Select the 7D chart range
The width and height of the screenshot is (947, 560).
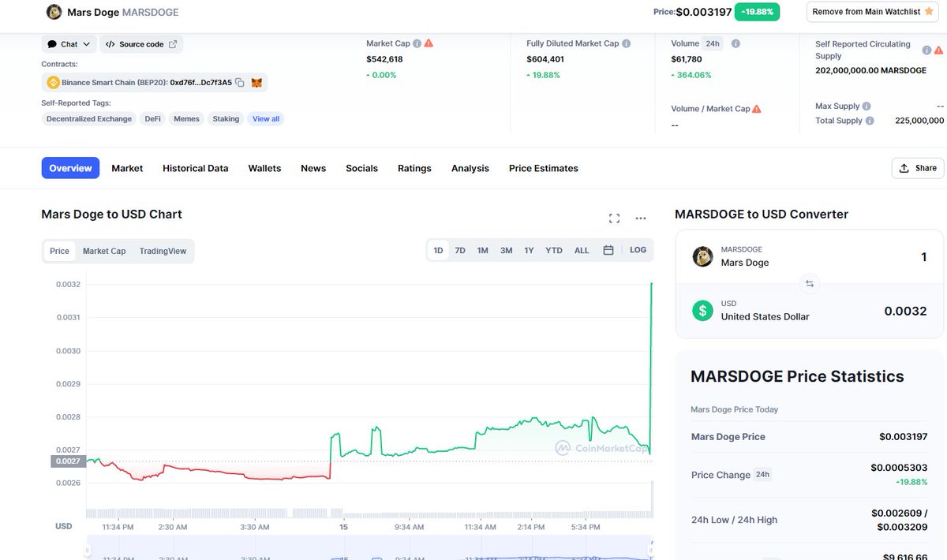pos(460,250)
